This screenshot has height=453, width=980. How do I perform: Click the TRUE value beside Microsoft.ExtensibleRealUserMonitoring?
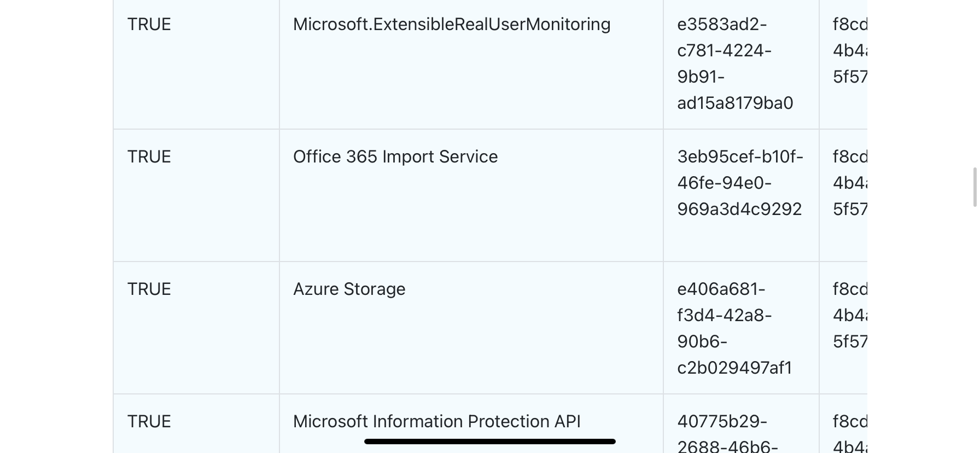click(x=149, y=25)
